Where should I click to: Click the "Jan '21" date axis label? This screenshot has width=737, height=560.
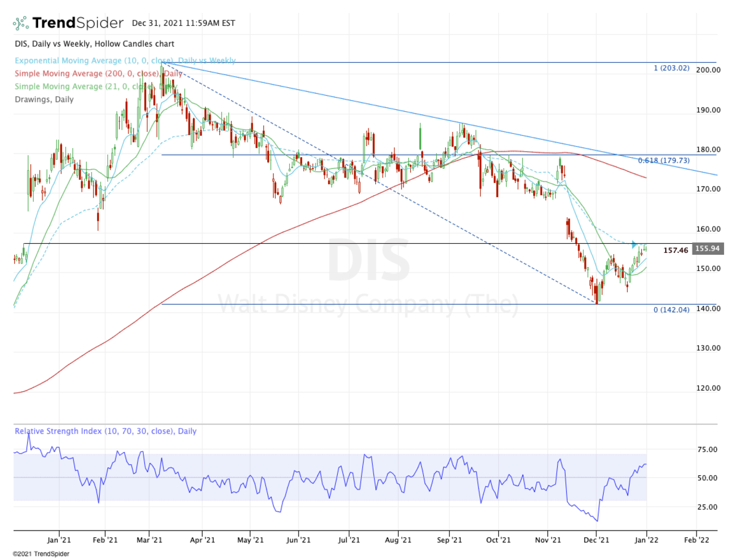point(60,540)
